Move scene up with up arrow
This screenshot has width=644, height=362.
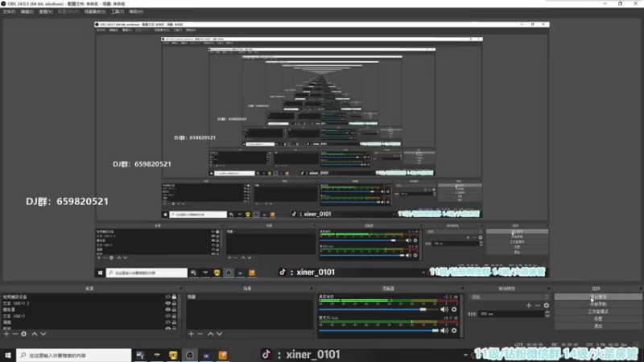pyautogui.click(x=210, y=334)
